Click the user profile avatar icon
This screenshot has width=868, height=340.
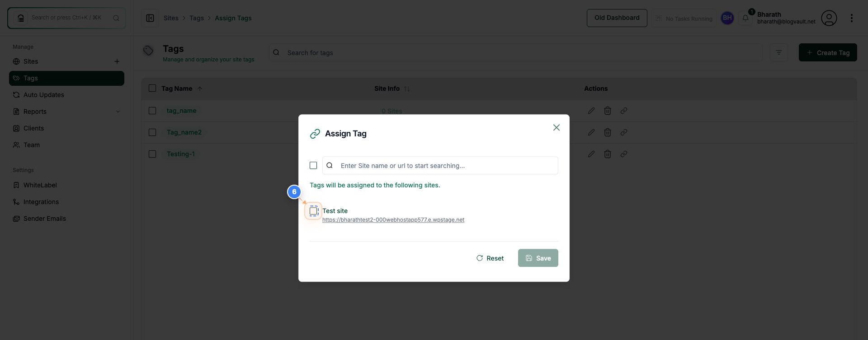tap(829, 18)
